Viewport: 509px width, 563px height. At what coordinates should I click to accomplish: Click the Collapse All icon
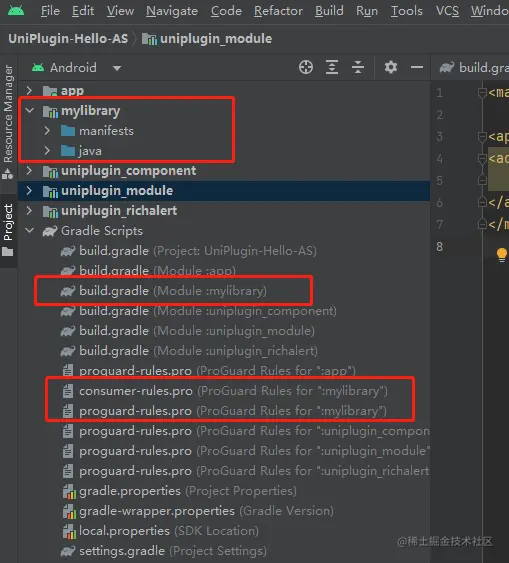[358, 67]
